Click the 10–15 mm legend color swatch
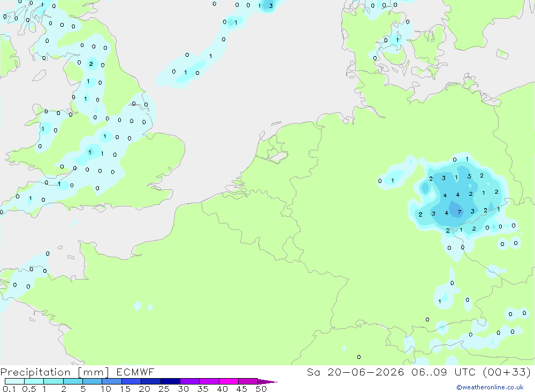 point(112,381)
